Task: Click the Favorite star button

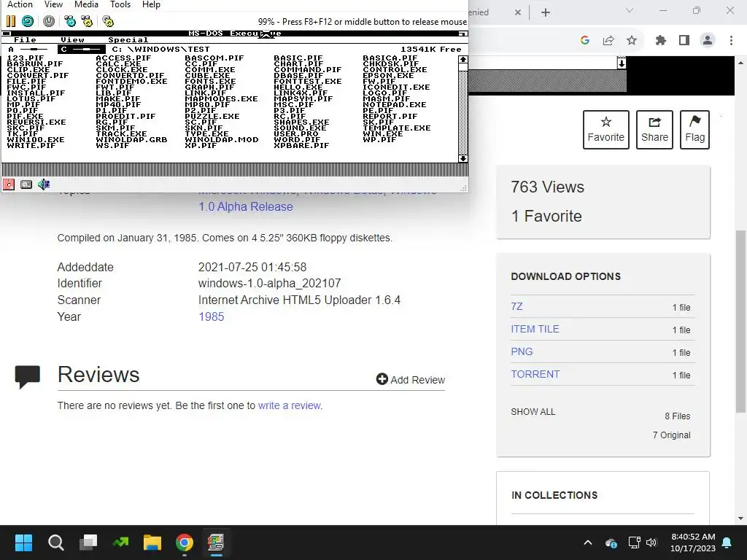Action: click(606, 130)
